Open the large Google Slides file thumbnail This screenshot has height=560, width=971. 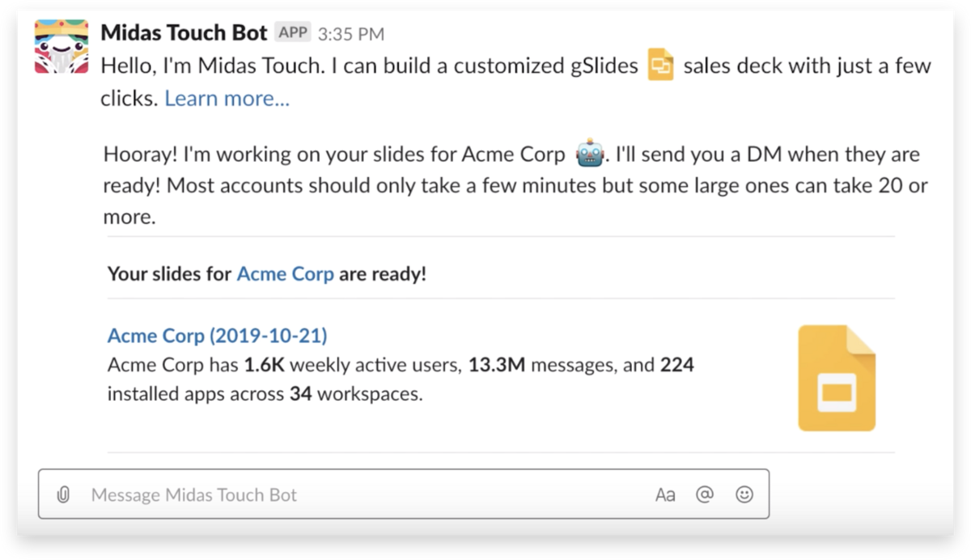(x=837, y=378)
